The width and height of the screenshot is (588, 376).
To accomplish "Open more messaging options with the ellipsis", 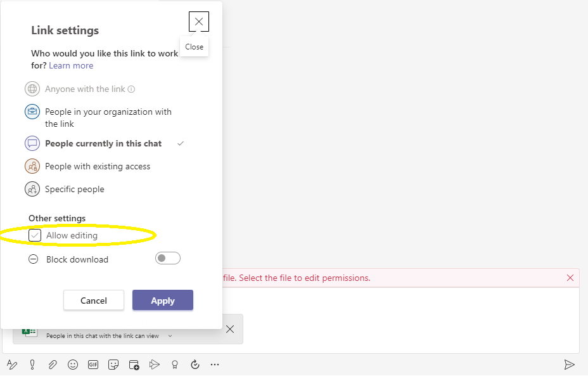I will (215, 365).
